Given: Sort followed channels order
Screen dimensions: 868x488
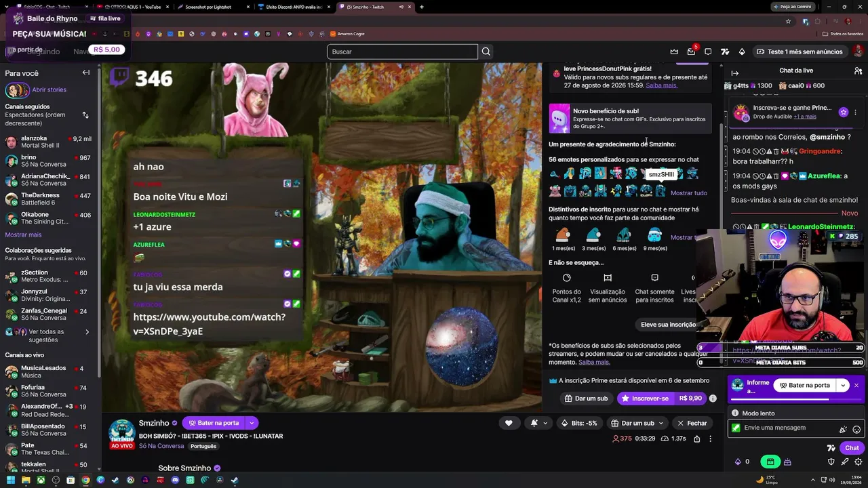Looking at the screenshot, I should (85, 115).
